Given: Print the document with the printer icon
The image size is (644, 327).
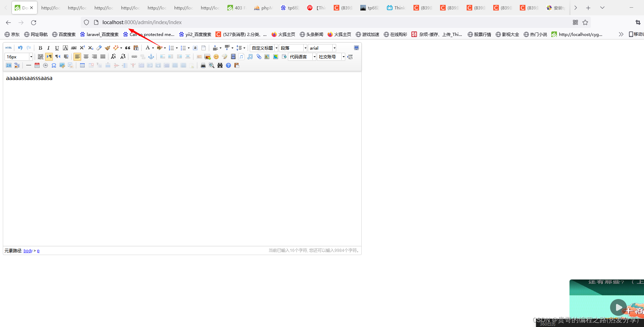Looking at the screenshot, I should pyautogui.click(x=203, y=65).
